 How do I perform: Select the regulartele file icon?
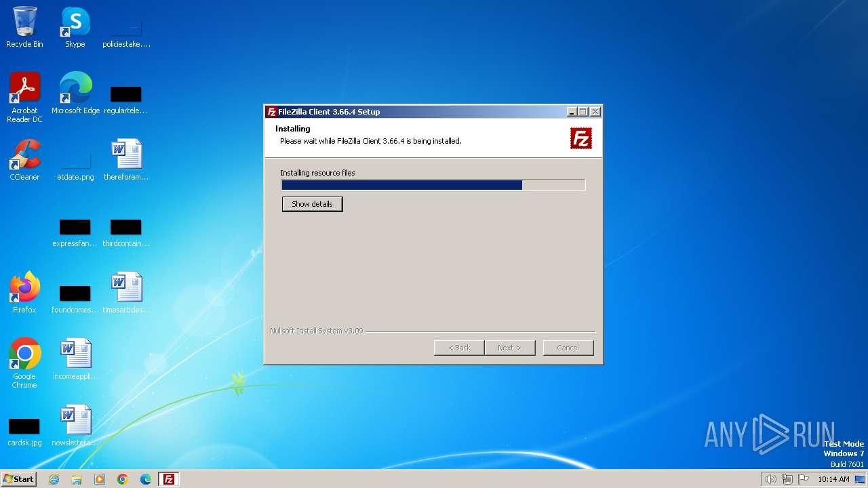pos(125,98)
